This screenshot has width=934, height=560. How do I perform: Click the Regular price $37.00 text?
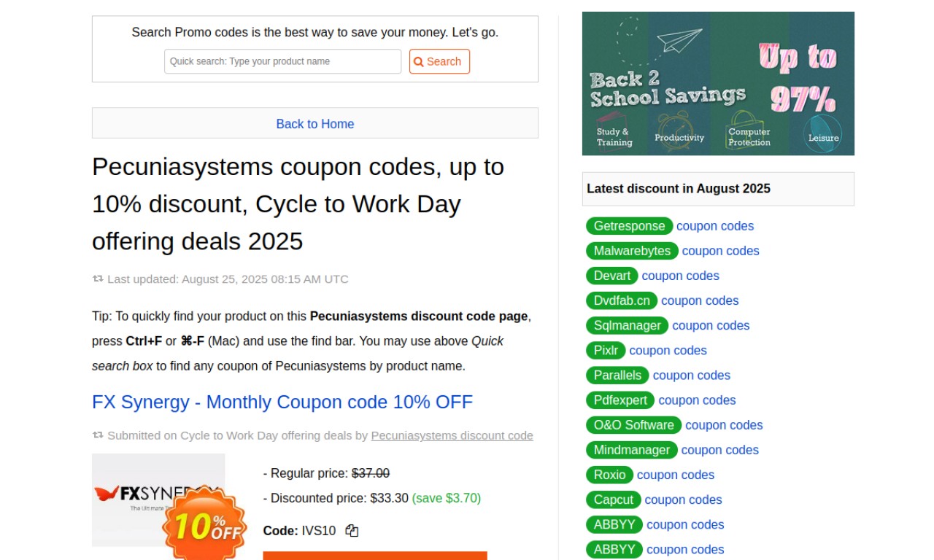tap(326, 473)
